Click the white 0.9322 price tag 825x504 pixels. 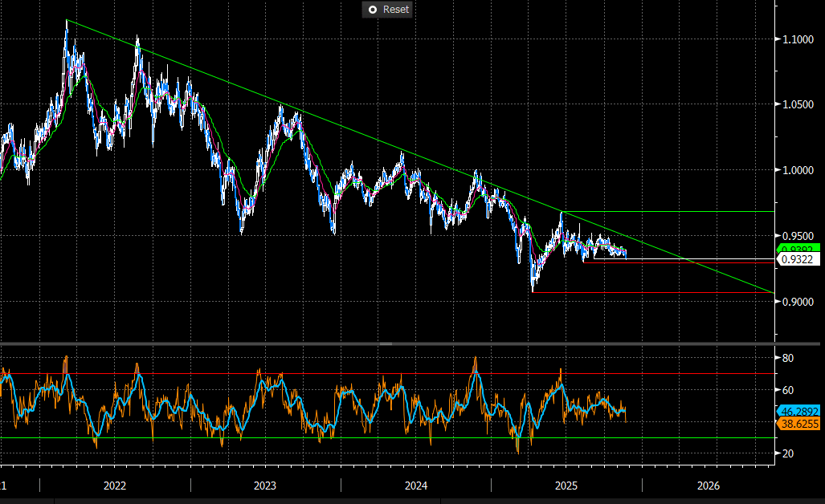798,260
